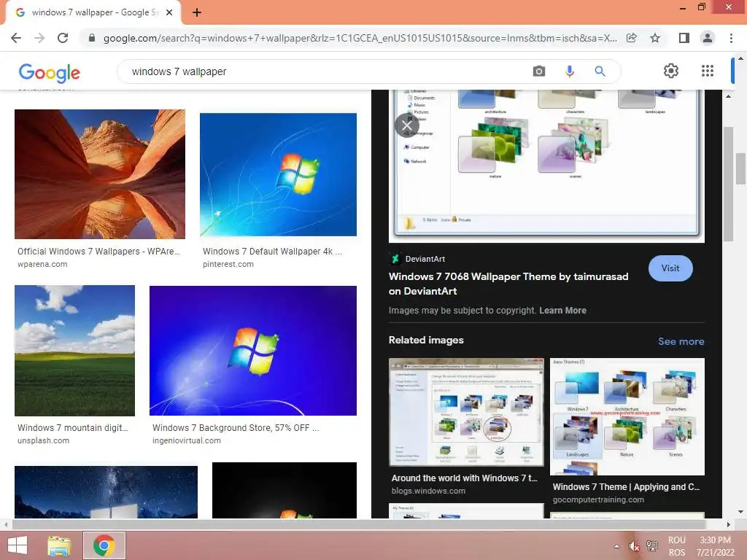747x560 pixels.
Task: Close the image preview panel
Action: [407, 125]
